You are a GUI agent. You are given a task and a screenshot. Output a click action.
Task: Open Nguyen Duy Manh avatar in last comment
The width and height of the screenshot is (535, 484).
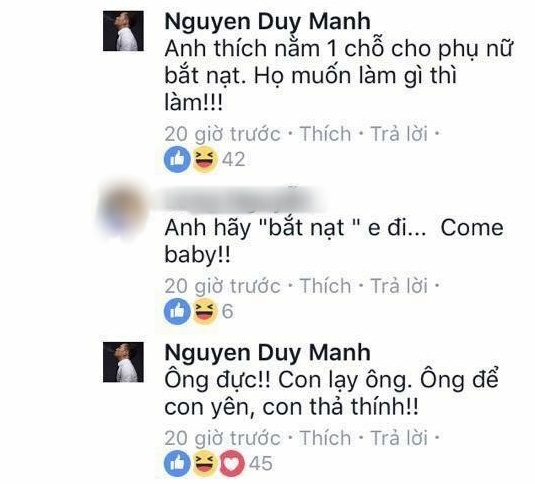(124, 362)
